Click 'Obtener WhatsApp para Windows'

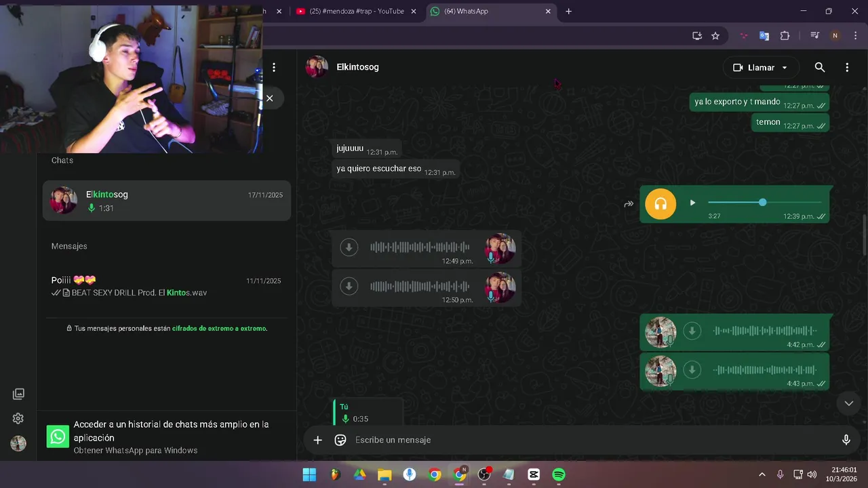(x=136, y=450)
